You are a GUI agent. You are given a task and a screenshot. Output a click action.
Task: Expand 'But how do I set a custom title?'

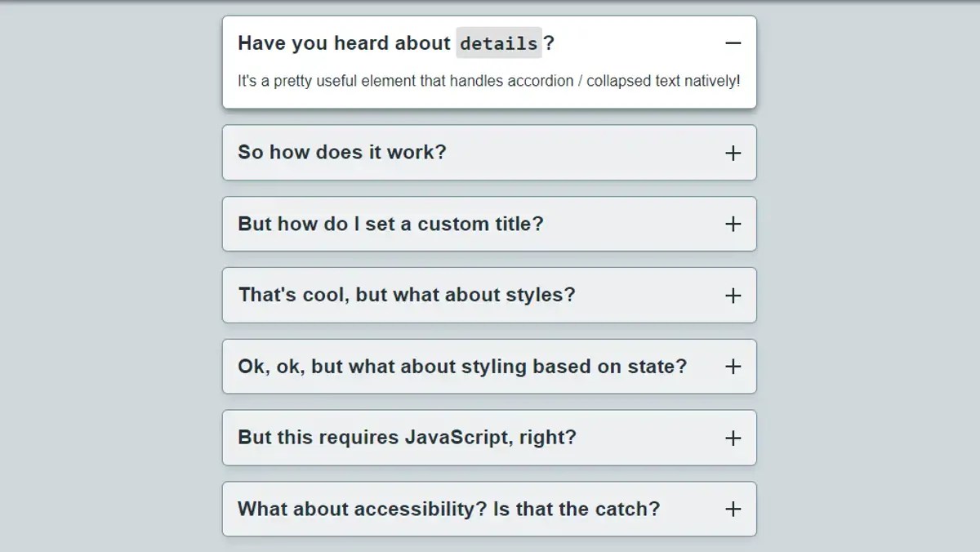(x=390, y=224)
